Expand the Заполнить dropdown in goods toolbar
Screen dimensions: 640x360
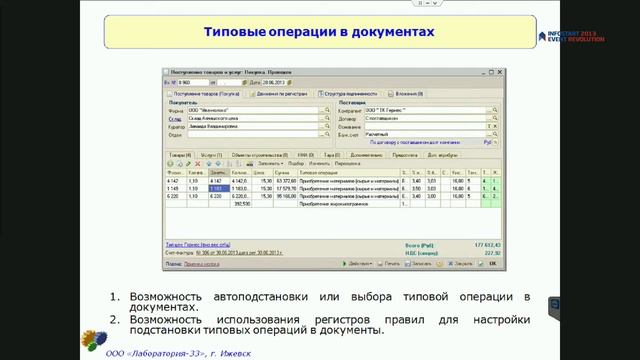(270, 164)
